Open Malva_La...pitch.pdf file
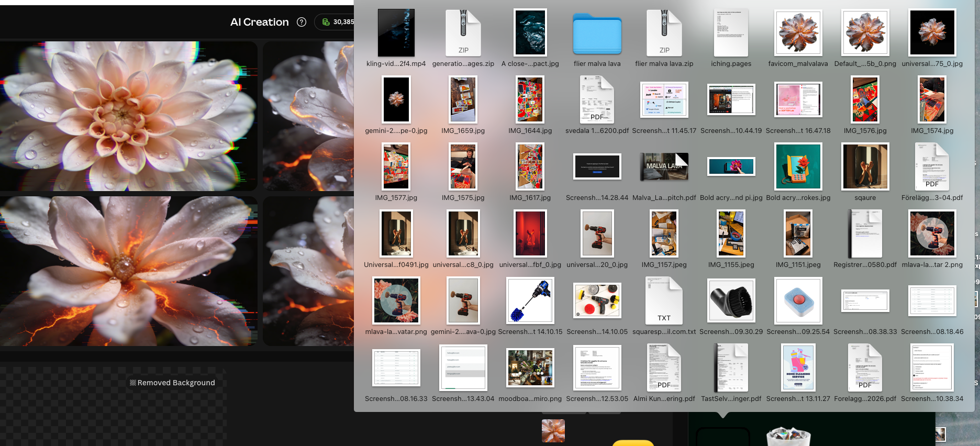 coord(664,166)
